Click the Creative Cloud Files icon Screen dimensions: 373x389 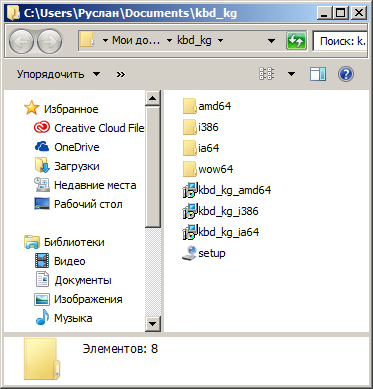tap(42, 128)
